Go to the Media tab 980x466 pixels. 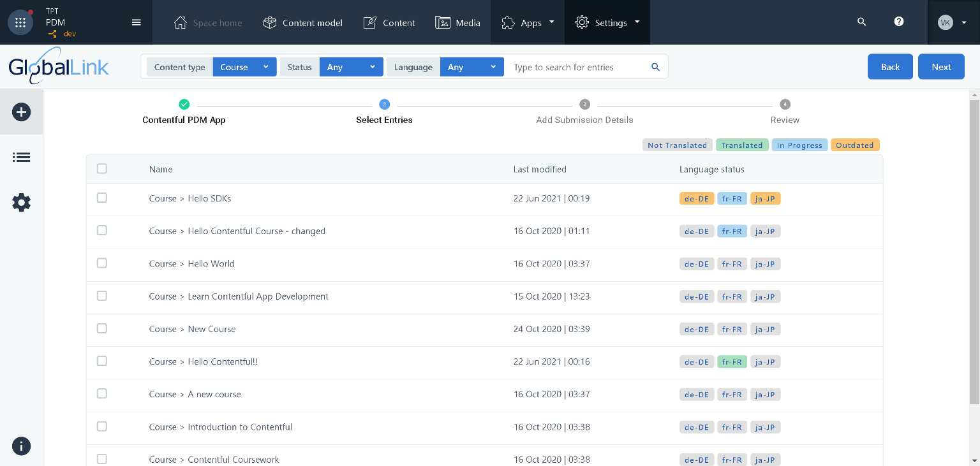click(458, 22)
